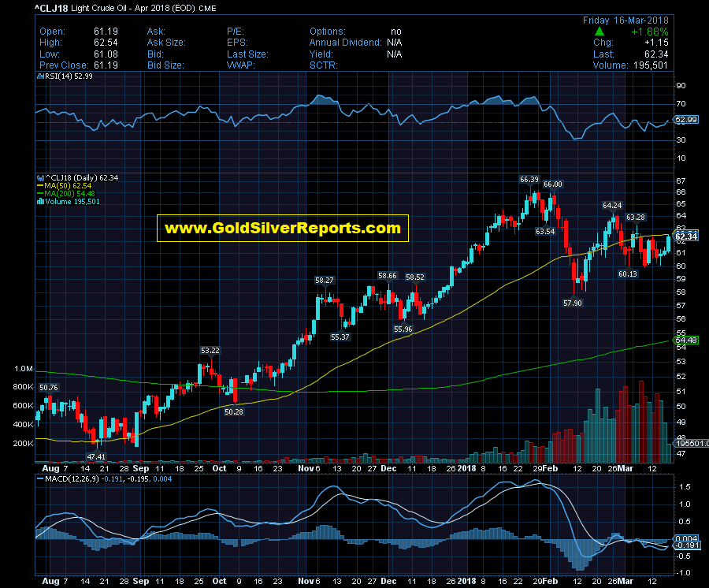The height and width of the screenshot is (588, 709).
Task: Click the 64.24 high price label
Action: click(612, 206)
